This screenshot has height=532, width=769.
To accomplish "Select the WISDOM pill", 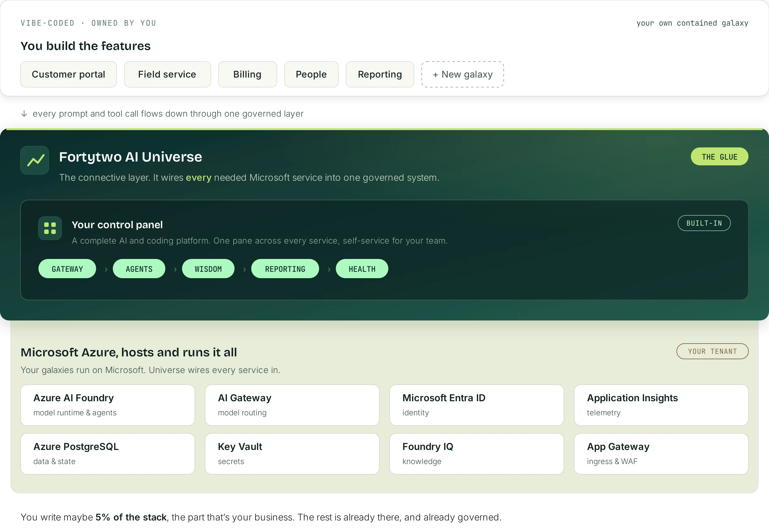I will (x=208, y=269).
